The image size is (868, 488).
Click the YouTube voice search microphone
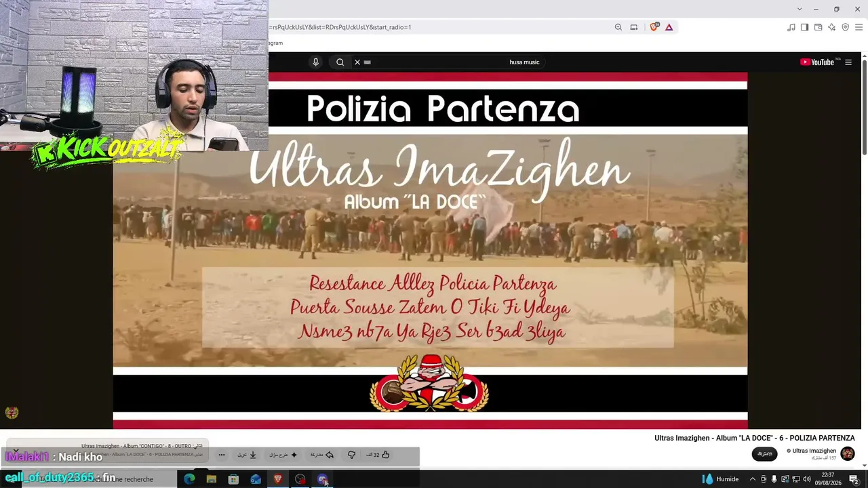click(x=315, y=62)
